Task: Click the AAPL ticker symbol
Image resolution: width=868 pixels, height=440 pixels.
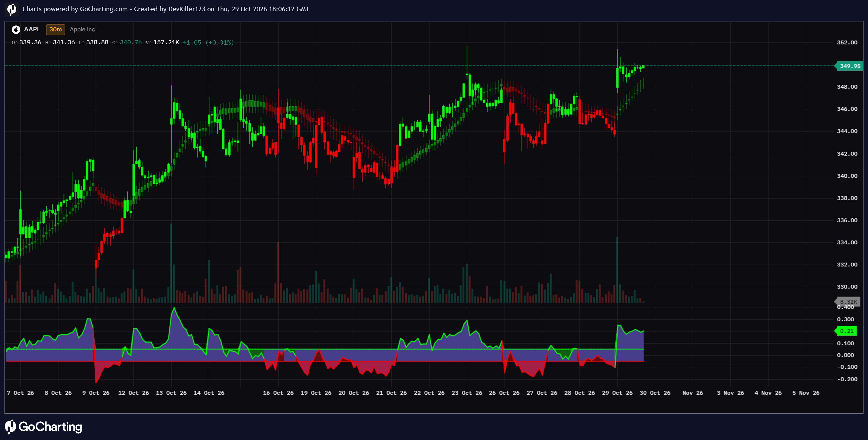Action: pos(32,29)
